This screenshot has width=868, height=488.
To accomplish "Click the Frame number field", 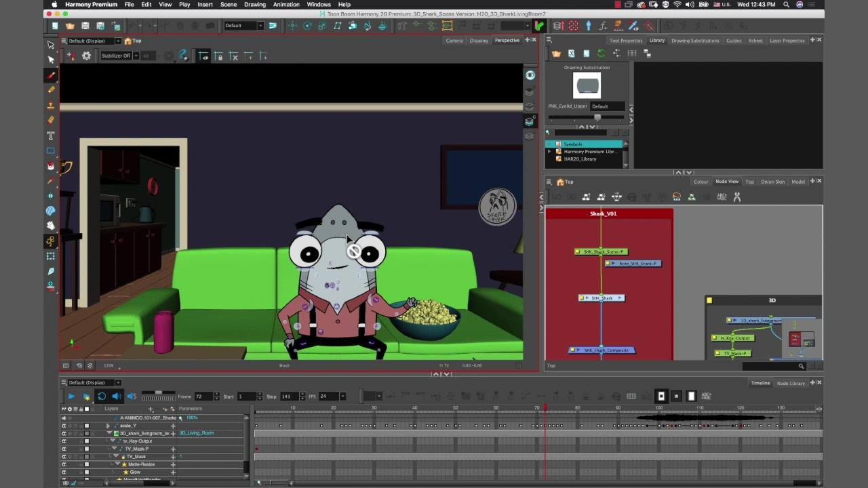I will 203,396.
